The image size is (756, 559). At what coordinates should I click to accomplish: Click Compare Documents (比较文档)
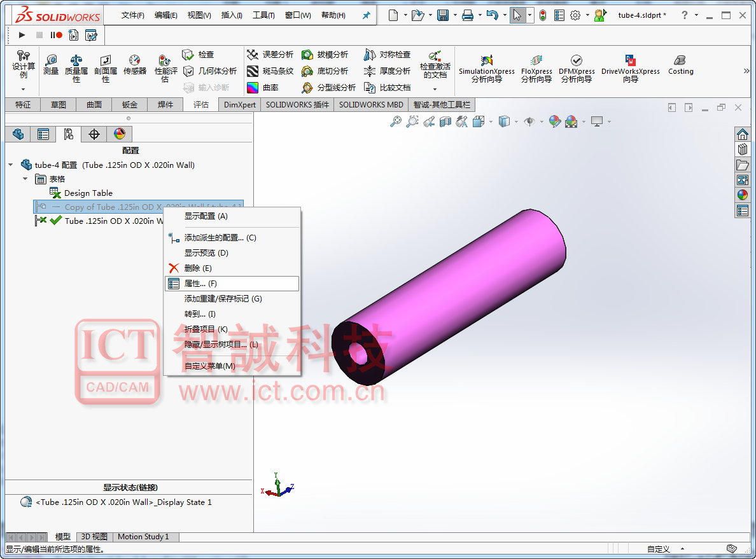point(387,88)
